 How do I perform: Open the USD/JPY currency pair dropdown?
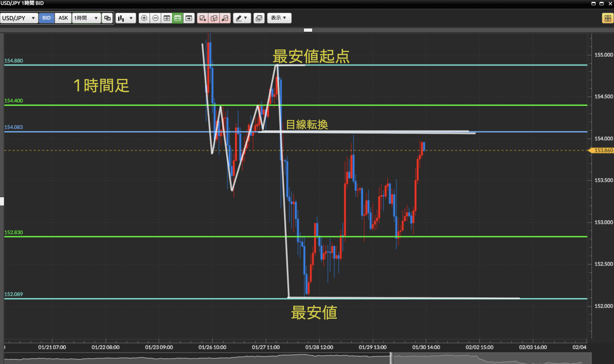pos(19,18)
